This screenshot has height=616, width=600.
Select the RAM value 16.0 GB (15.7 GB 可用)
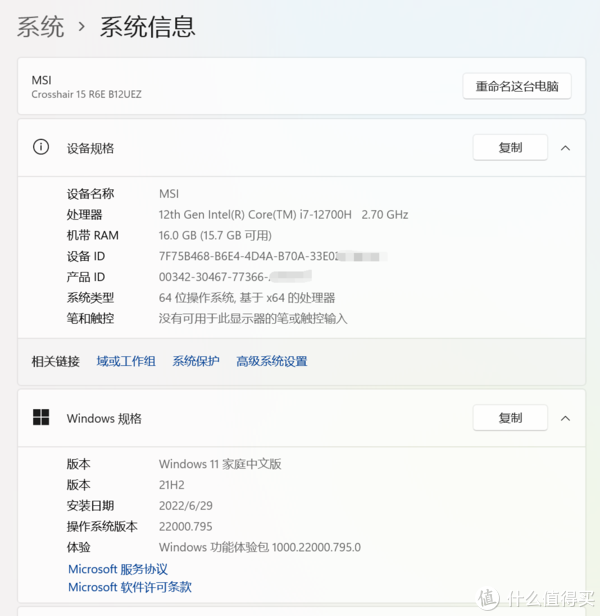click(x=215, y=235)
